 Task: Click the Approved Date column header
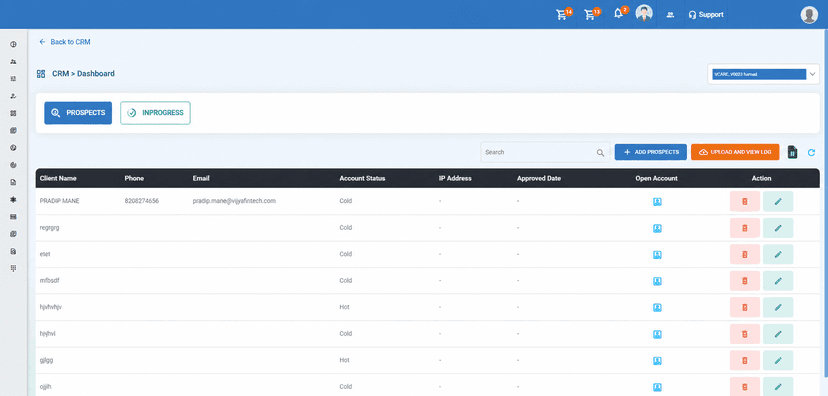coord(539,178)
